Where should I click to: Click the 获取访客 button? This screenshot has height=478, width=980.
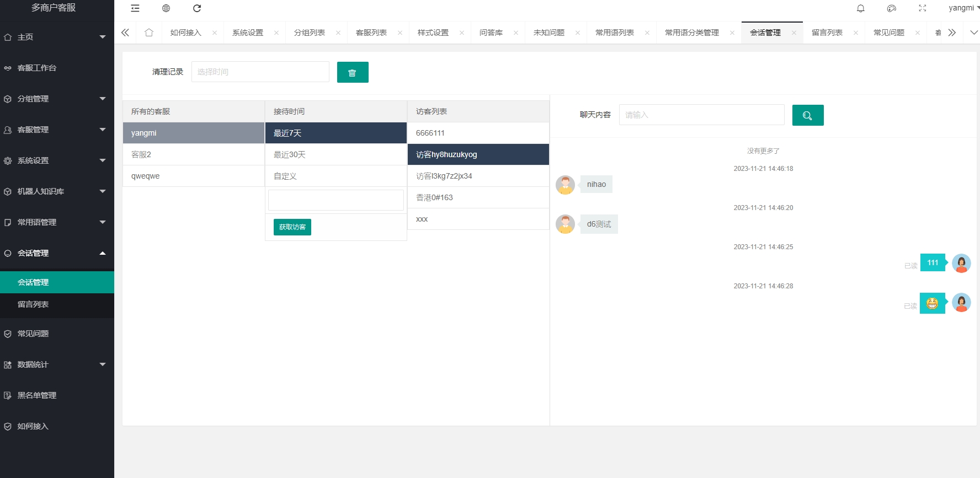pos(292,227)
